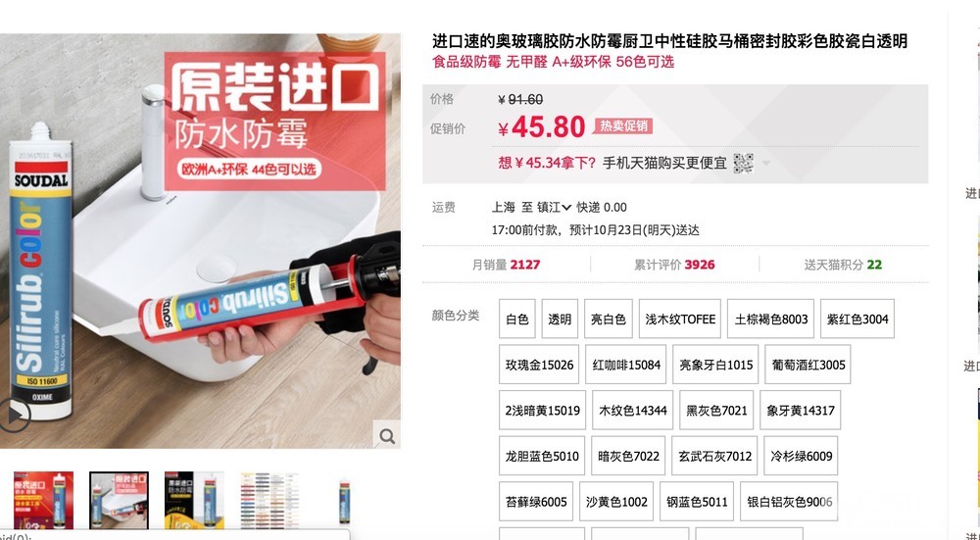Screen dimensions: 980x540
Task: Select the 透明 color option
Action: click(560, 319)
